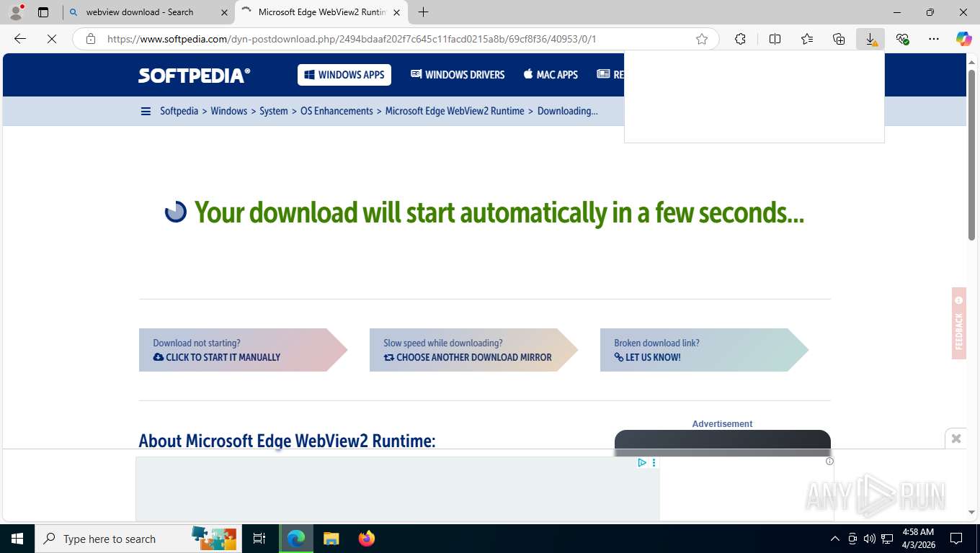Screen dimensions: 980x553
Task: Open Task View on the taskbar
Action: [x=259, y=539]
